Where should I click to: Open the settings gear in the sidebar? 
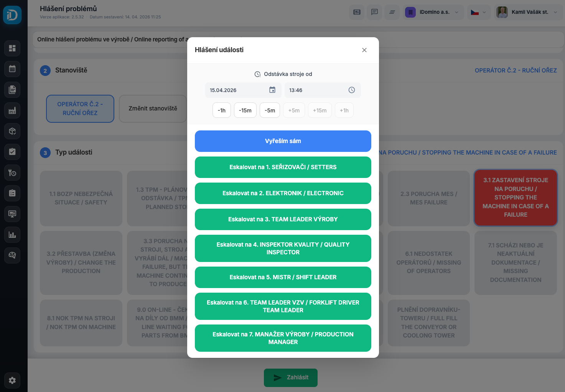(x=12, y=380)
